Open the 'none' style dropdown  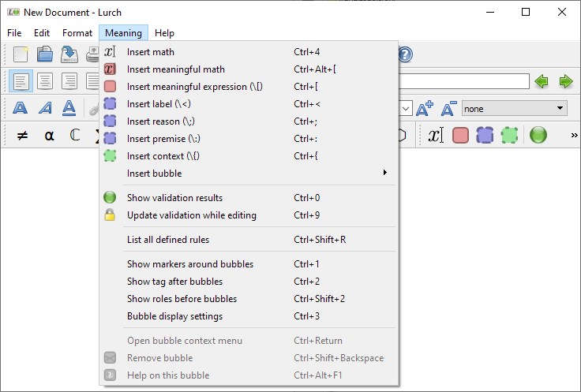click(x=515, y=108)
